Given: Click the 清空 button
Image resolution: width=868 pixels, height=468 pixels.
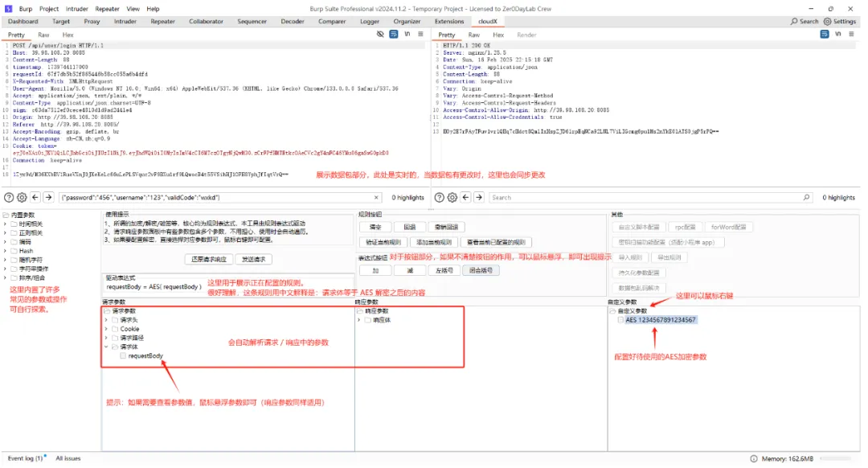Looking at the screenshot, I should click(375, 227).
